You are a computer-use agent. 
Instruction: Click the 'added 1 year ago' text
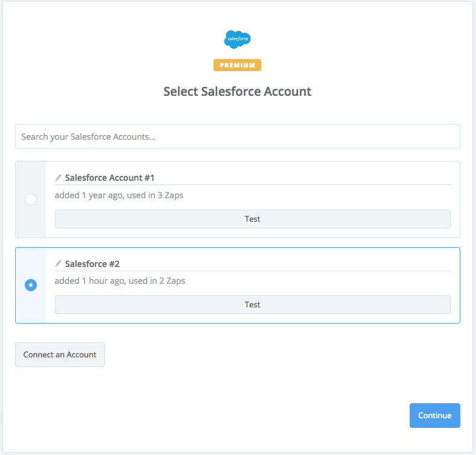pos(89,195)
